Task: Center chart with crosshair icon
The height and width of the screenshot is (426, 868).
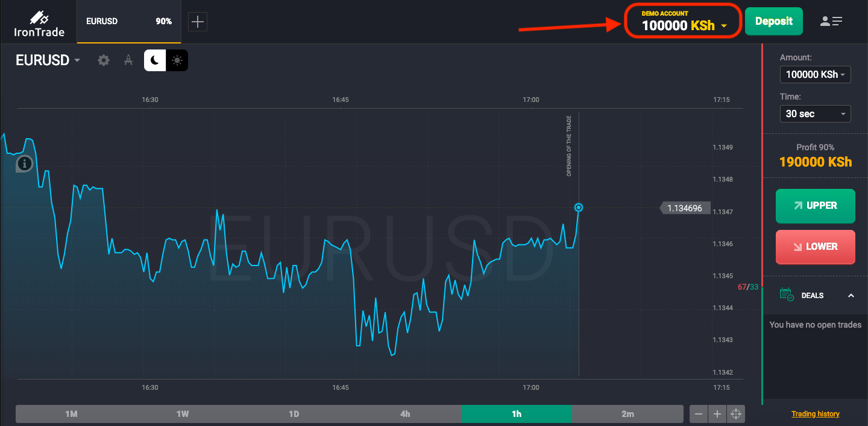Action: click(736, 414)
